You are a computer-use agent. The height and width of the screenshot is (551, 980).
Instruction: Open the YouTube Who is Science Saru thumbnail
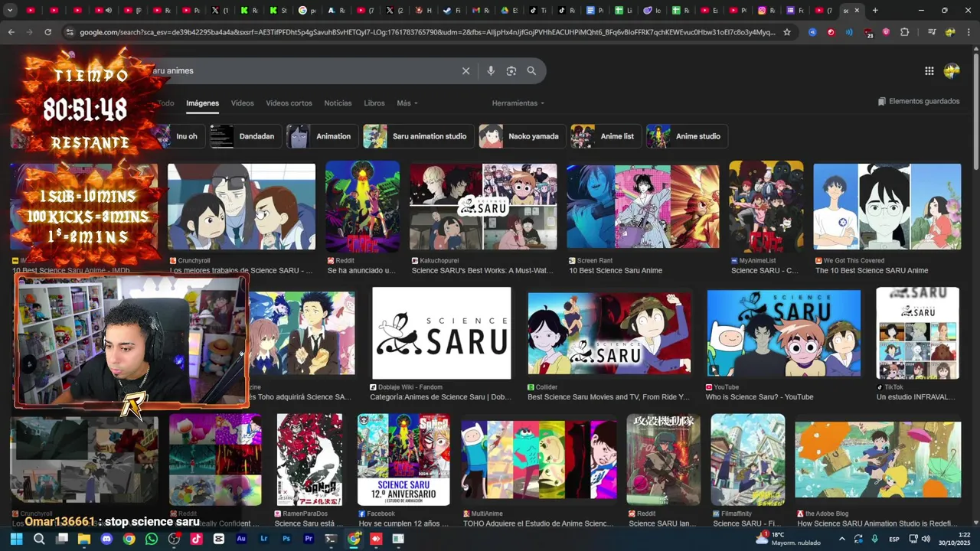pyautogui.click(x=783, y=333)
